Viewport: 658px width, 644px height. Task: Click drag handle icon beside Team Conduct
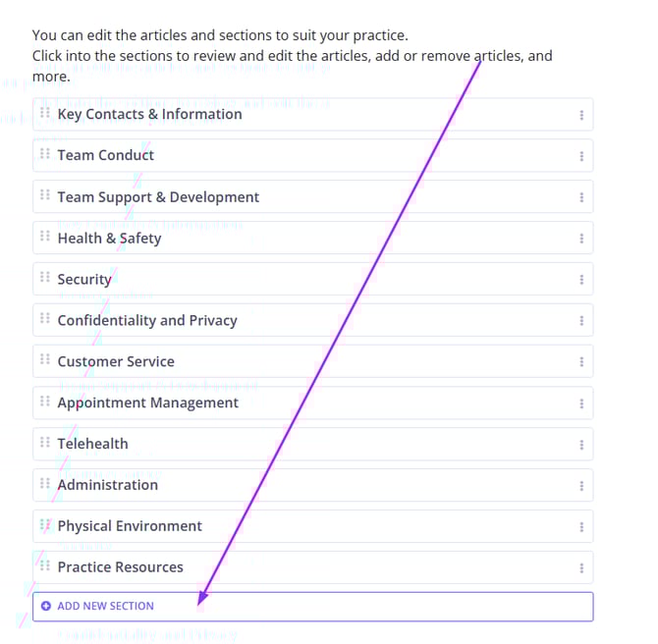pos(45,154)
